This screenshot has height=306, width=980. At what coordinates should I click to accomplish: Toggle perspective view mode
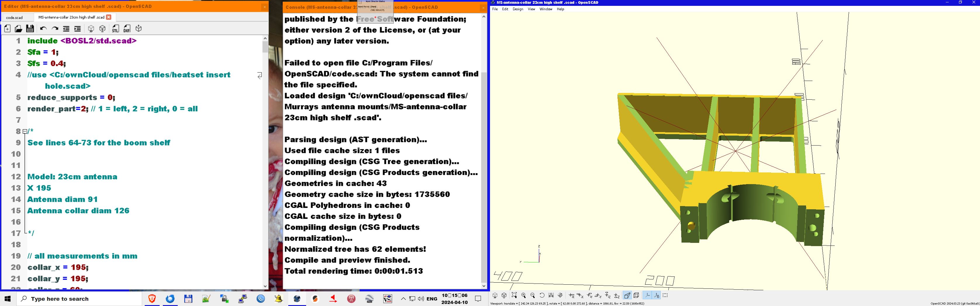(627, 295)
